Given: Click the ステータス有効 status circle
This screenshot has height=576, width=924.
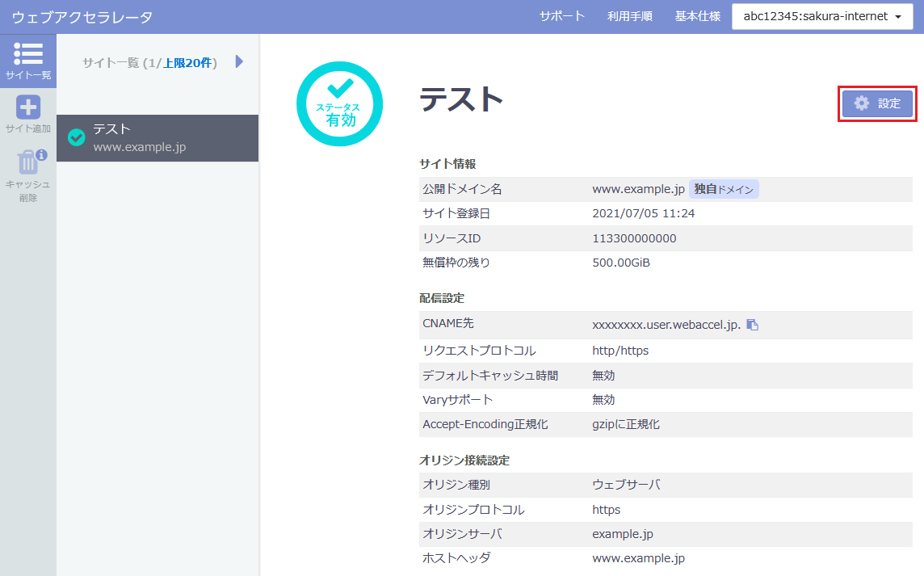Looking at the screenshot, I should point(339,103).
